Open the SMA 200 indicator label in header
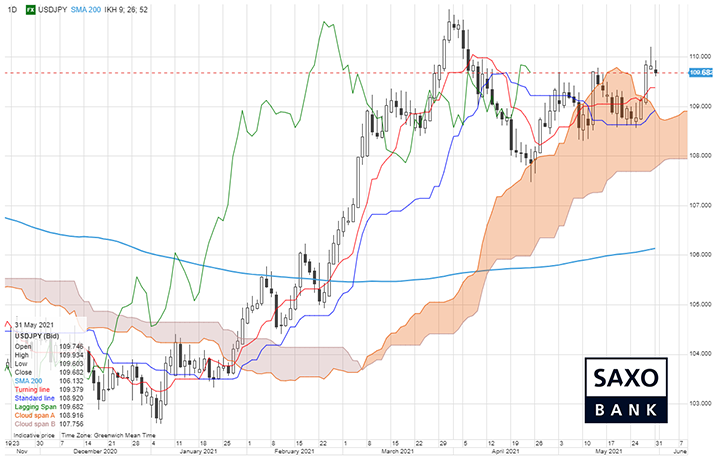Image resolution: width=720 pixels, height=462 pixels. pos(85,10)
